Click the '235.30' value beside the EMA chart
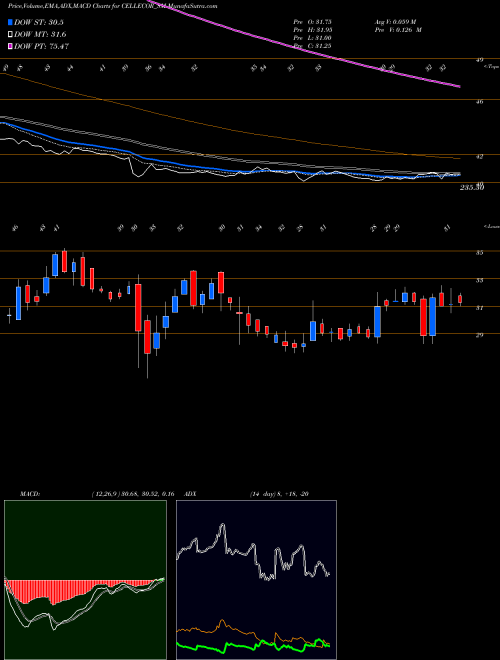Image resolution: width=500 pixels, height=660 pixels. 472,188
